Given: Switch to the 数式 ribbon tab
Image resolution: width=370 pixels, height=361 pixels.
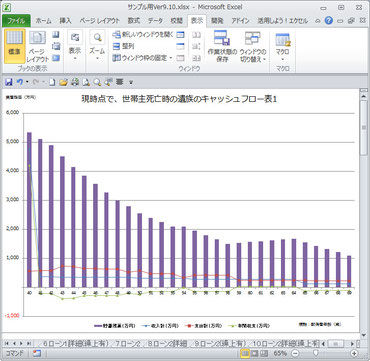Looking at the screenshot, I should pos(134,21).
